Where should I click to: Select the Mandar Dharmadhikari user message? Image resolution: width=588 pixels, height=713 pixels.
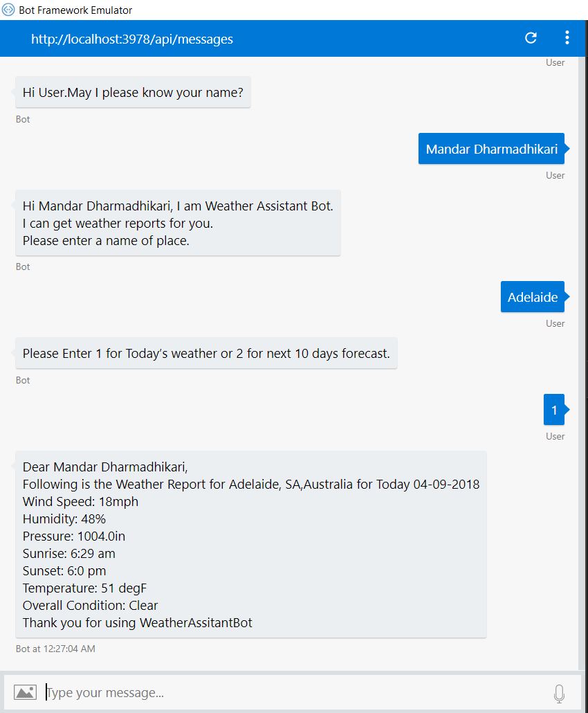[x=491, y=149]
